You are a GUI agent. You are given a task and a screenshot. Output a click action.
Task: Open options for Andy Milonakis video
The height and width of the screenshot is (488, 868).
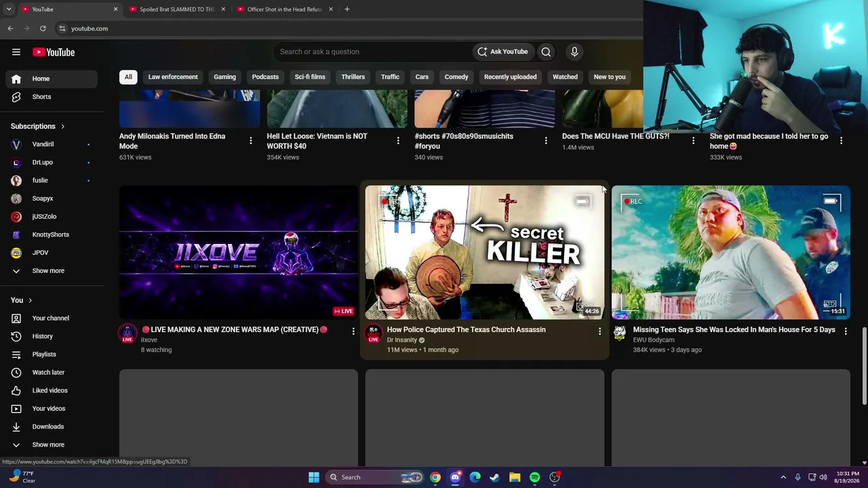[x=251, y=140]
